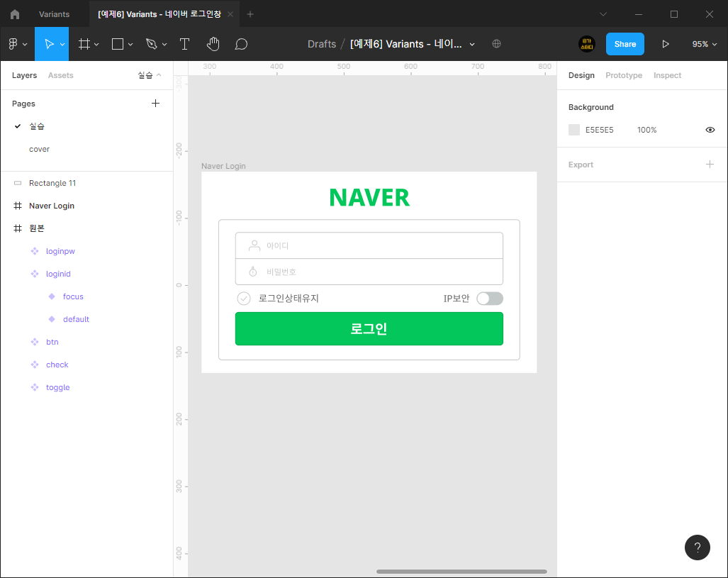Click the focus variant diamond icon
The image size is (728, 578).
(x=52, y=296)
